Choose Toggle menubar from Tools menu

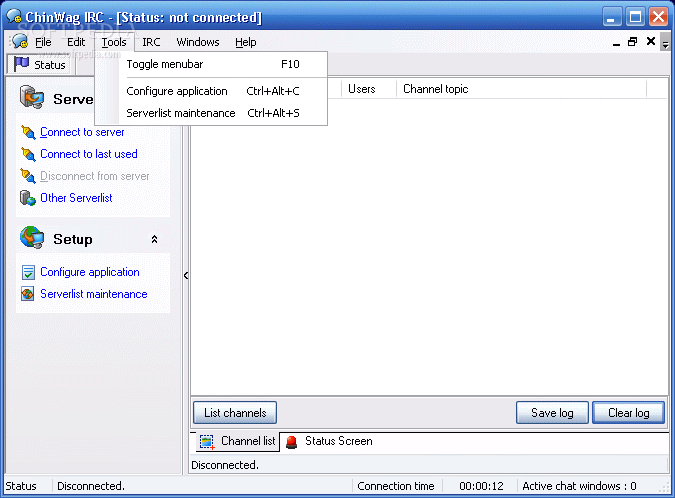tap(213, 64)
